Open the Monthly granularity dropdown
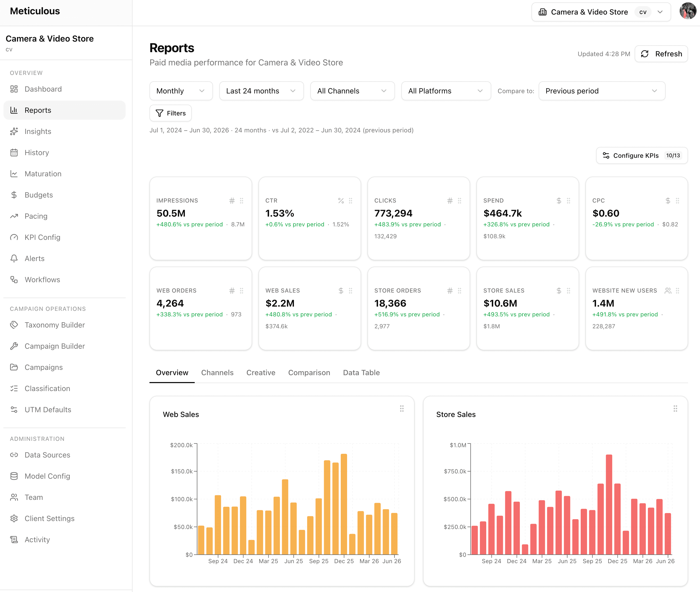 click(181, 91)
